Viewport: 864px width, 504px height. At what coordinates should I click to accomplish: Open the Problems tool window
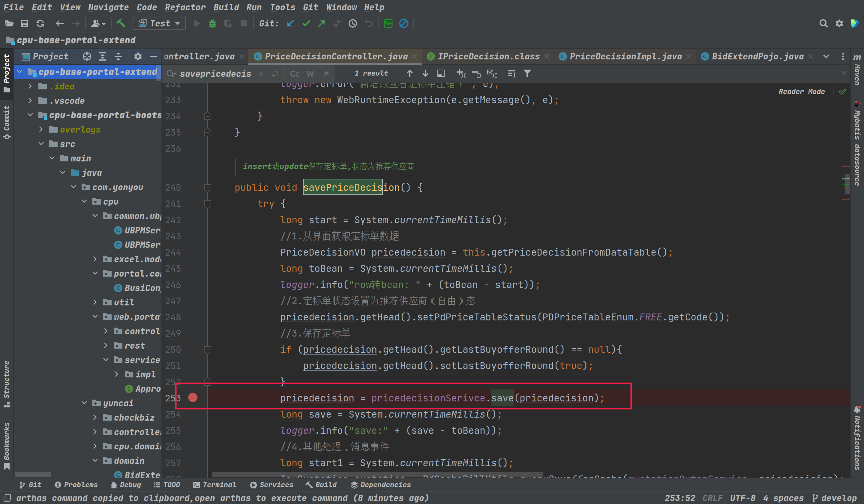(x=76, y=484)
